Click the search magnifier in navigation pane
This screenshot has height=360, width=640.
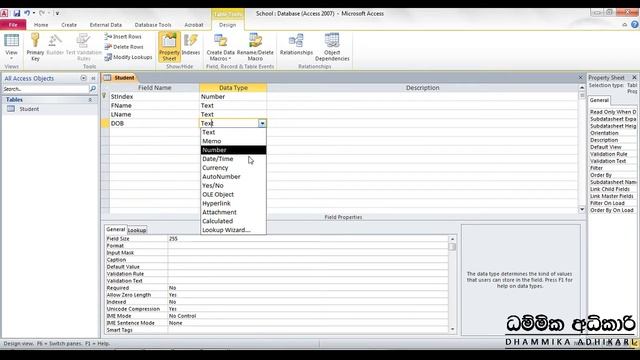(93, 89)
